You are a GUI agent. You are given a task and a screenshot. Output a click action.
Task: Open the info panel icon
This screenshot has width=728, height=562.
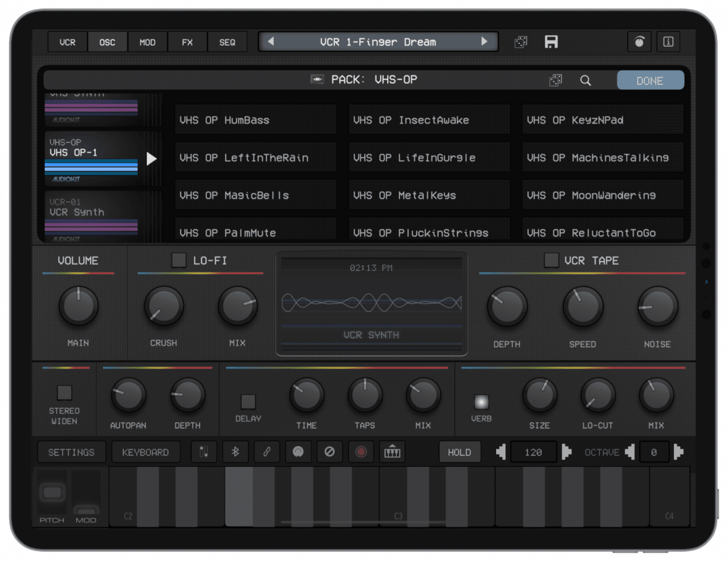point(669,42)
